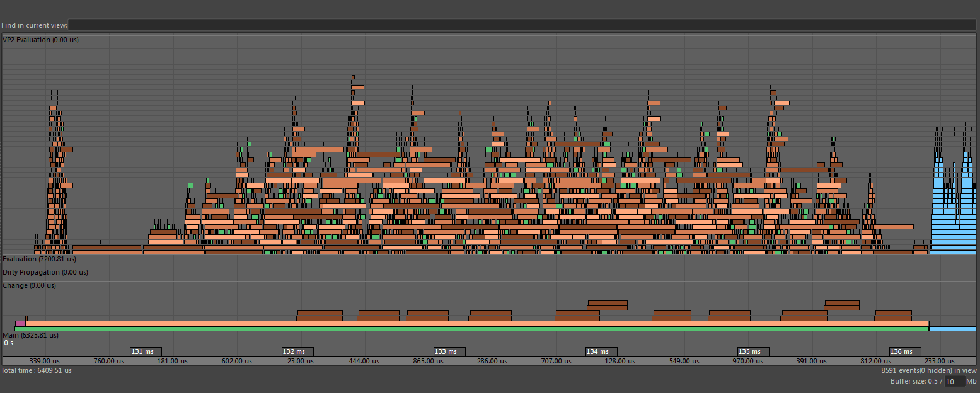Select the 131 ms time marker
This screenshot has width=980, height=393.
coord(146,351)
